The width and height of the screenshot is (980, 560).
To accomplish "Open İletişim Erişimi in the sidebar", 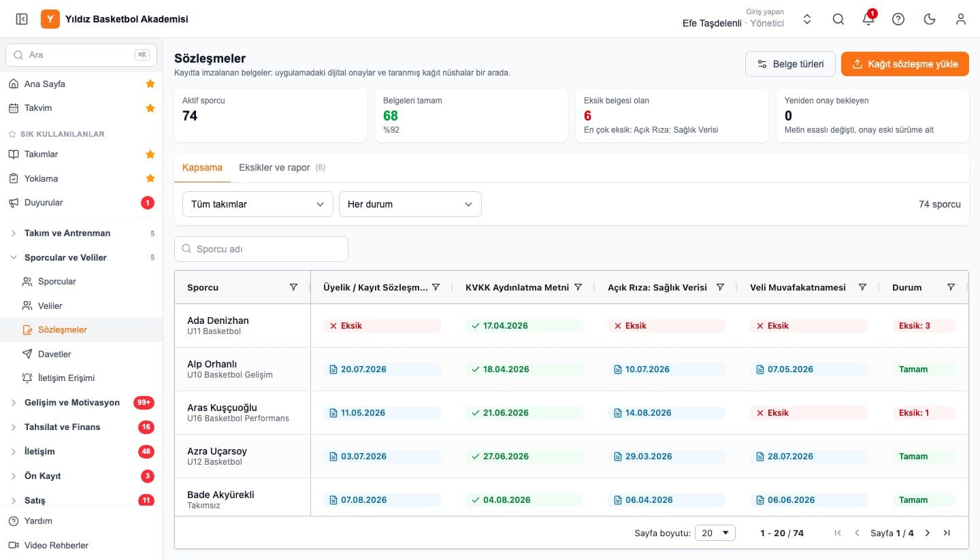I will (x=81, y=378).
